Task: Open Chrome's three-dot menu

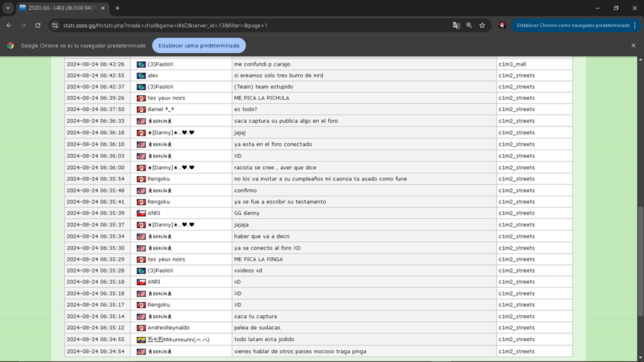Action: (635, 25)
